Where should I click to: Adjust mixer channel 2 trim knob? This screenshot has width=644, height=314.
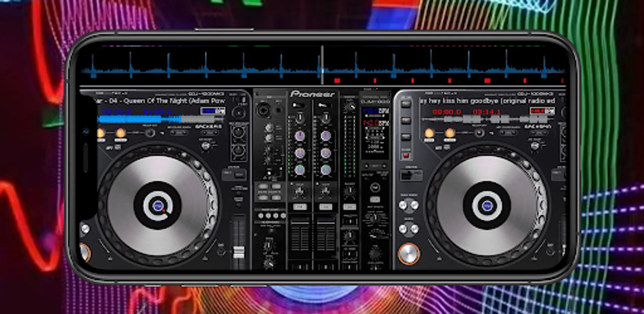325,118
